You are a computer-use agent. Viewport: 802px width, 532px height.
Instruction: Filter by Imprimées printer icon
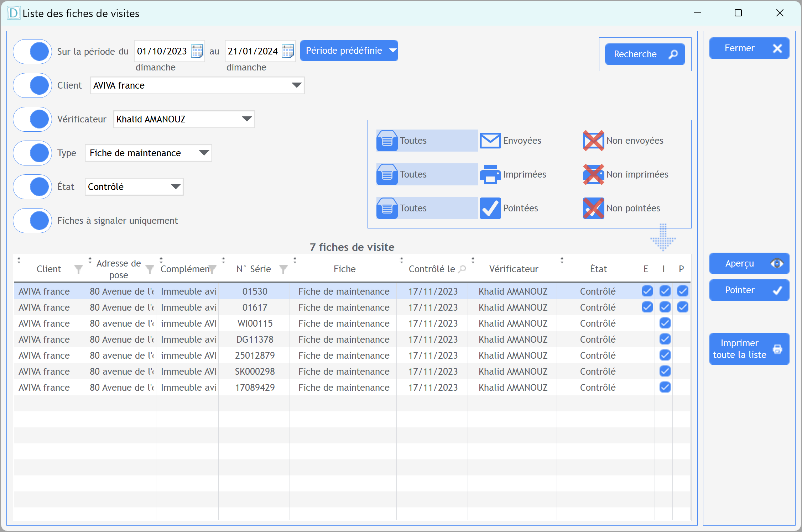(x=490, y=174)
